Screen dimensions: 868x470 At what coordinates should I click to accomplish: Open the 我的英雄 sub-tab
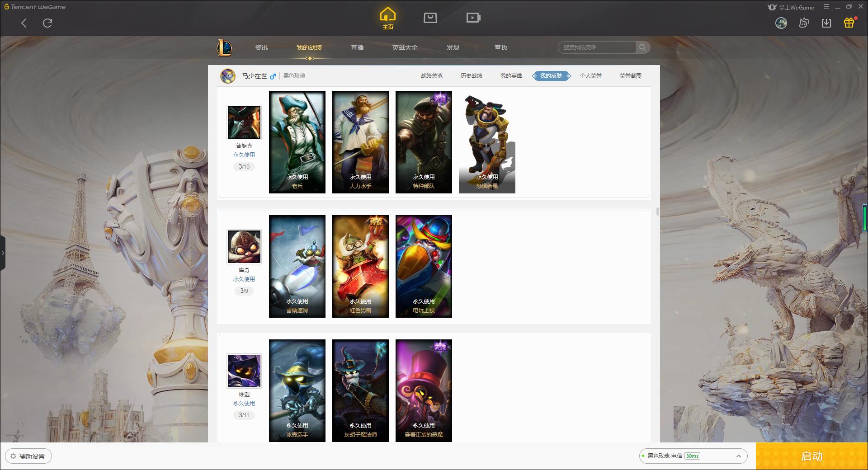pos(511,76)
